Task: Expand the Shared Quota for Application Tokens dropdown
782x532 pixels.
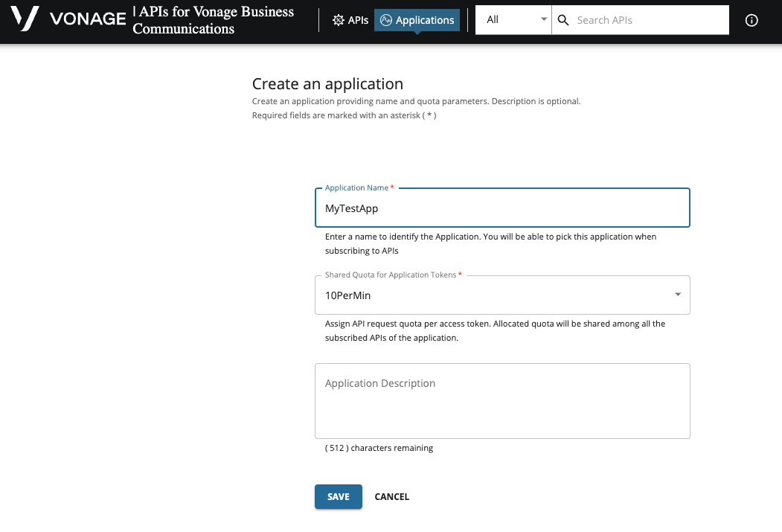Action: point(678,295)
